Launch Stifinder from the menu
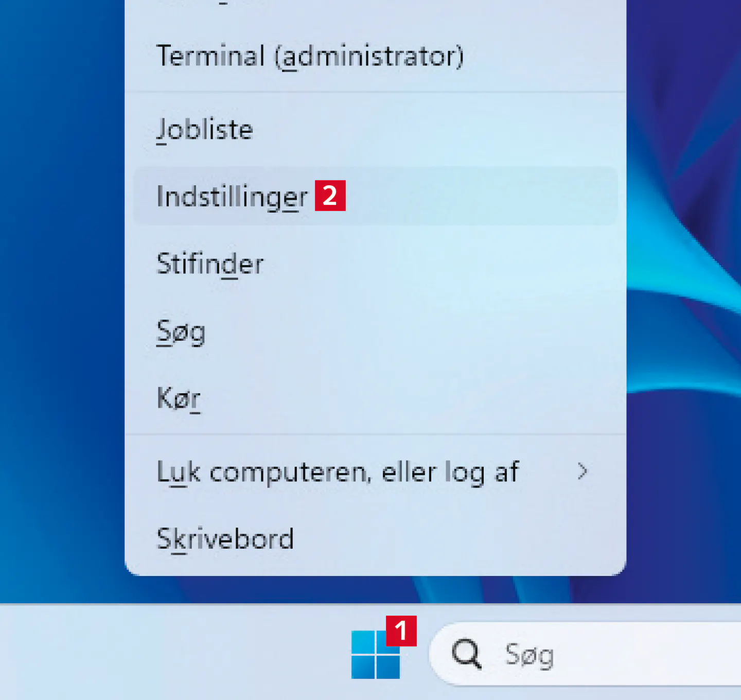This screenshot has width=741, height=700. tap(210, 264)
